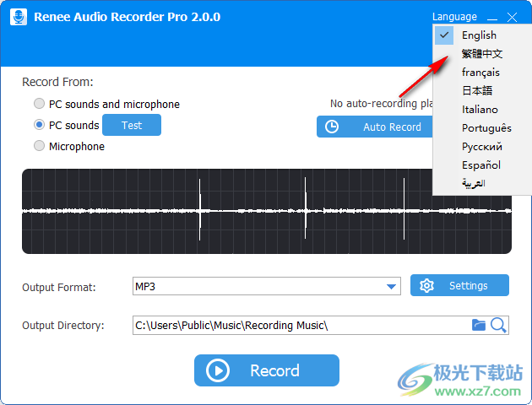Click the 'Renee Audio Recorder Pro 2.0.0' title

[x=128, y=17]
